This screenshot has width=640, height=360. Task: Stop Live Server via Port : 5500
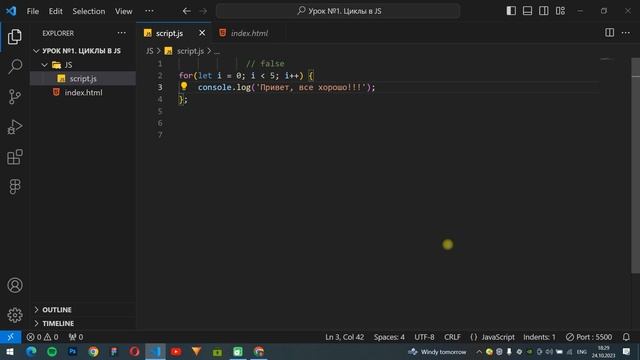[589, 337]
